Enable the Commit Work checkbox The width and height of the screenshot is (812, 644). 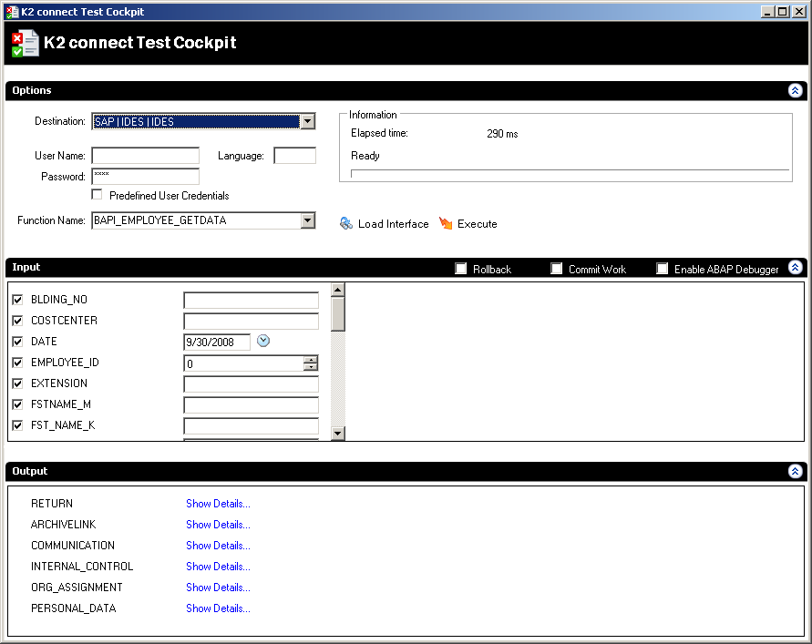[556, 269]
